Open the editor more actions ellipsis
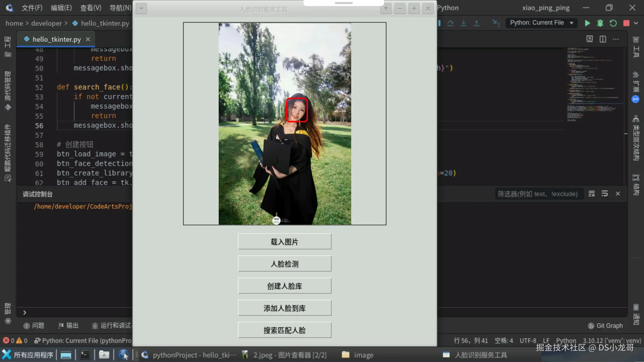 616,39
